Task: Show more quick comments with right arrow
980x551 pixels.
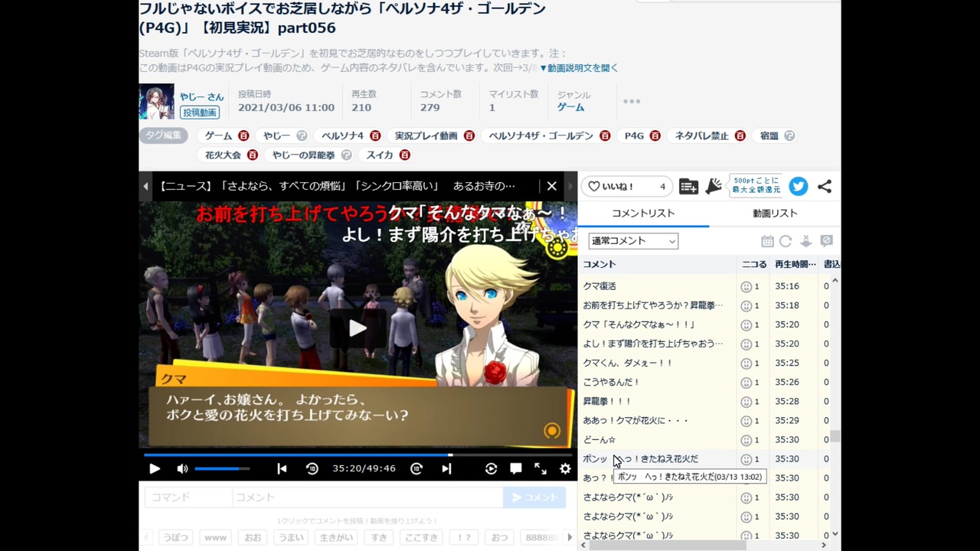Action: tap(569, 538)
